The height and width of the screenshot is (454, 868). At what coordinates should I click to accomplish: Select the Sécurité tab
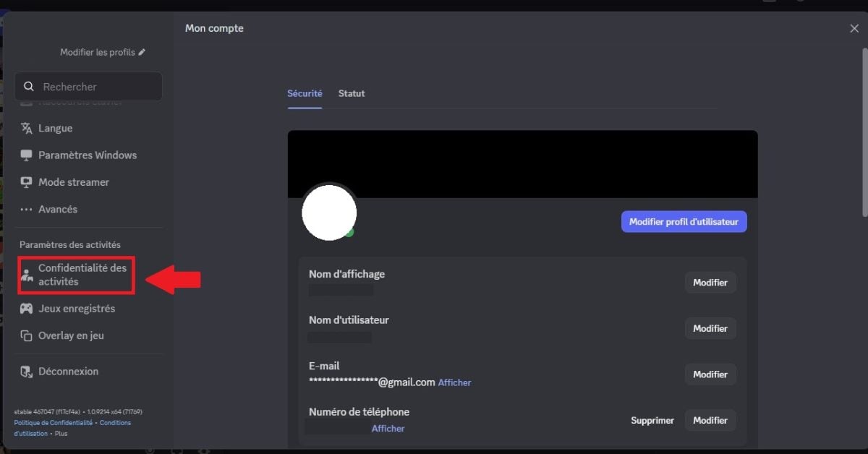(x=305, y=93)
